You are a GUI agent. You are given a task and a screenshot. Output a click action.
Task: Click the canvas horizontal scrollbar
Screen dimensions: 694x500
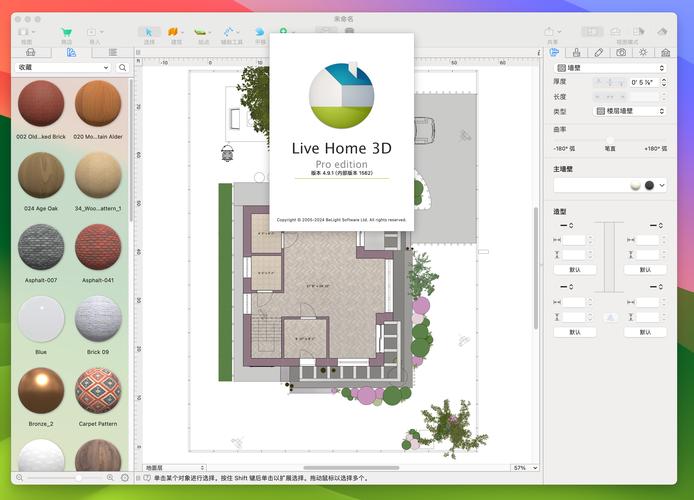pyautogui.click(x=351, y=468)
